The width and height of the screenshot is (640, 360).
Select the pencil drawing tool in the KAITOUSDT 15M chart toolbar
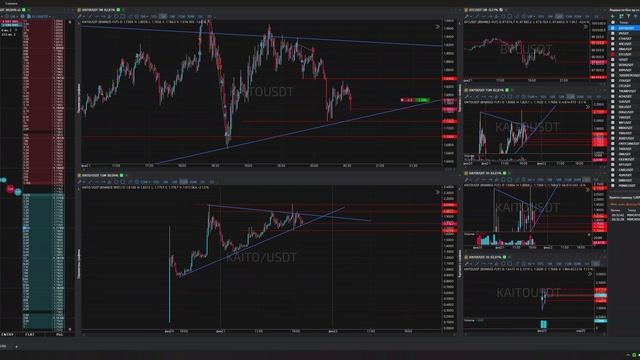pyautogui.click(x=467, y=97)
